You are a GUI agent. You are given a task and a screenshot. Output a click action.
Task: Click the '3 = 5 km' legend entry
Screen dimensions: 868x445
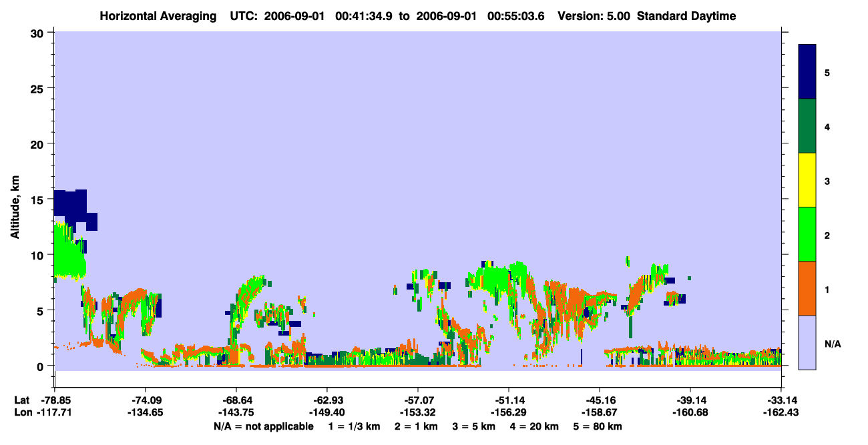pyautogui.click(x=475, y=426)
